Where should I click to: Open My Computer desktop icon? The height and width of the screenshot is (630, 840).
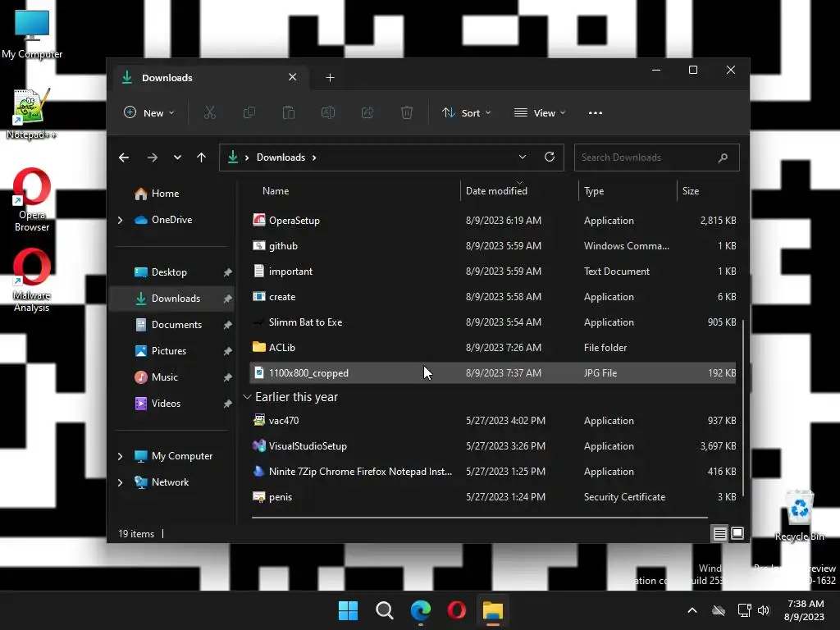pyautogui.click(x=32, y=34)
